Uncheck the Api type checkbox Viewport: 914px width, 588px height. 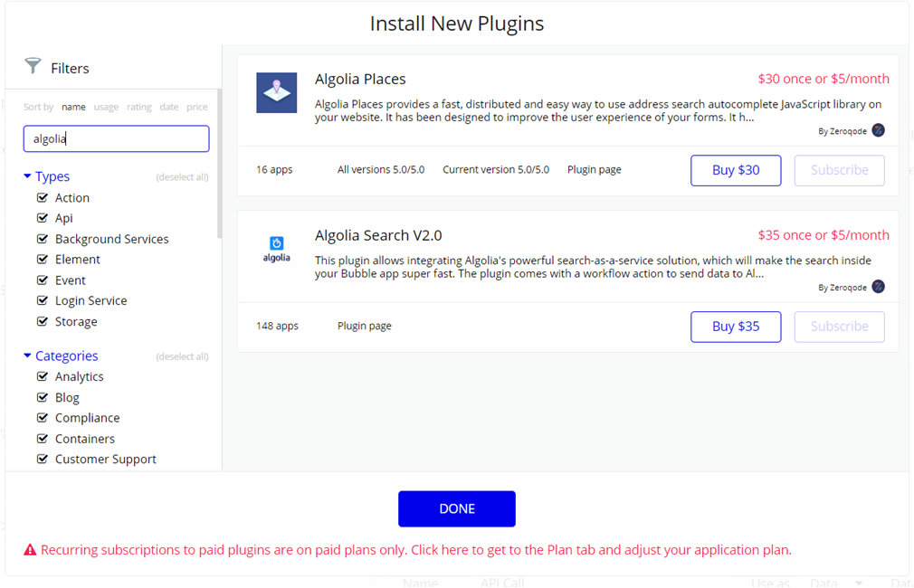point(42,218)
